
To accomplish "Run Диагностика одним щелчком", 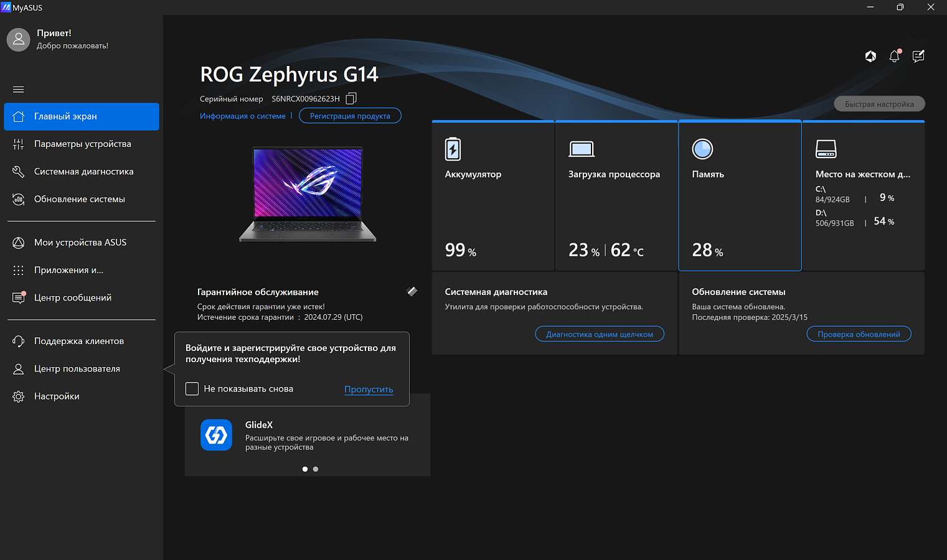I will pyautogui.click(x=600, y=334).
